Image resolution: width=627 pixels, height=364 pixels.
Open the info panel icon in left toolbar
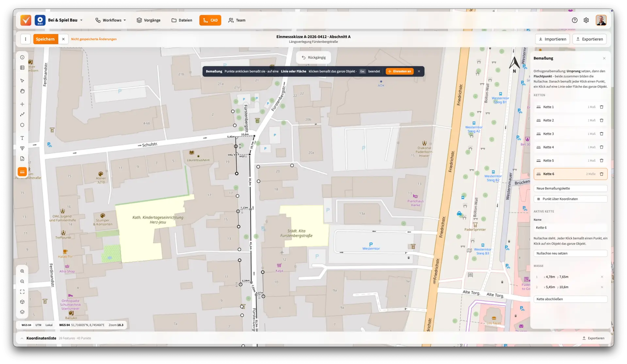point(22,57)
